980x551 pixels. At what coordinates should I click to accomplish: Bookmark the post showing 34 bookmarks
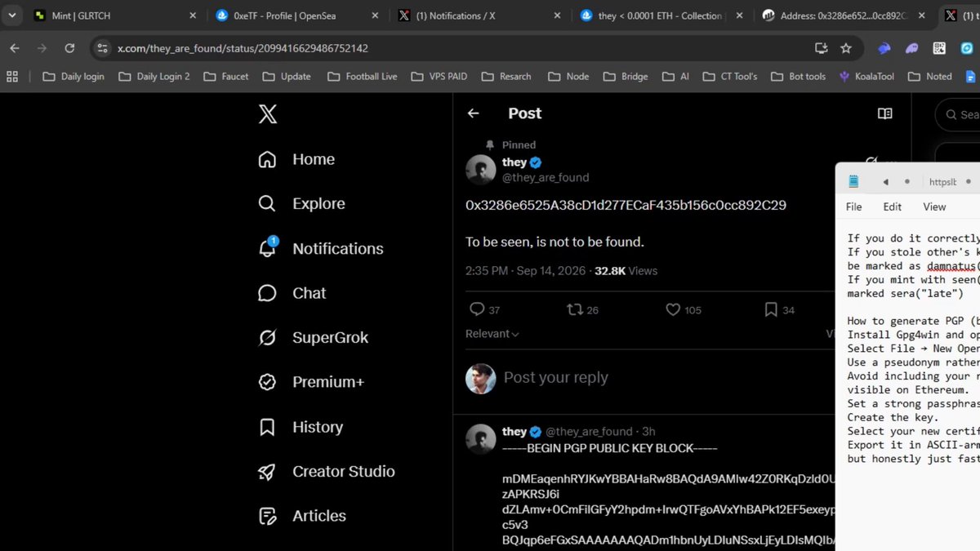771,309
